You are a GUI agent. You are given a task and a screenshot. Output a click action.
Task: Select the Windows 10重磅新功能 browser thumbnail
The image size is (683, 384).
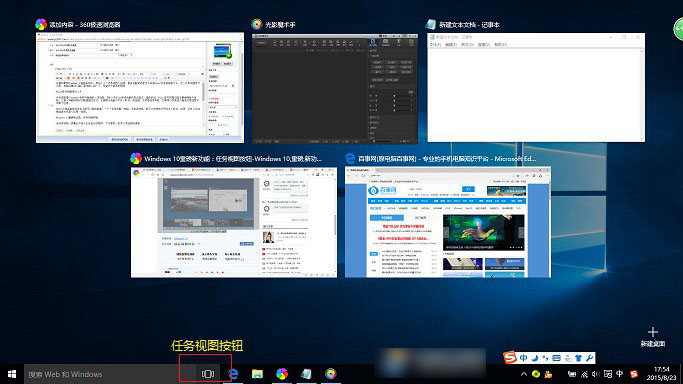(x=234, y=222)
